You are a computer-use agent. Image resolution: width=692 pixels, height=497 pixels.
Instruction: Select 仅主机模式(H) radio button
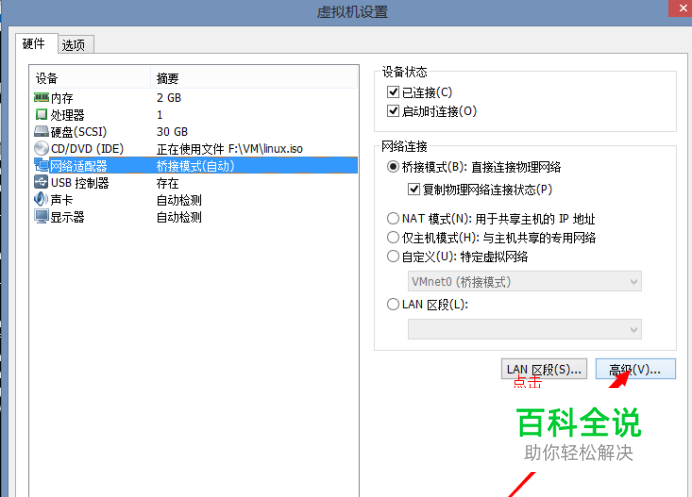[x=393, y=237]
